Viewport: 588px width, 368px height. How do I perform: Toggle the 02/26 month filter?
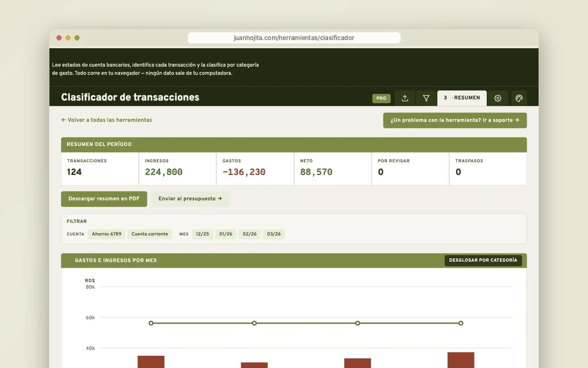click(x=250, y=234)
